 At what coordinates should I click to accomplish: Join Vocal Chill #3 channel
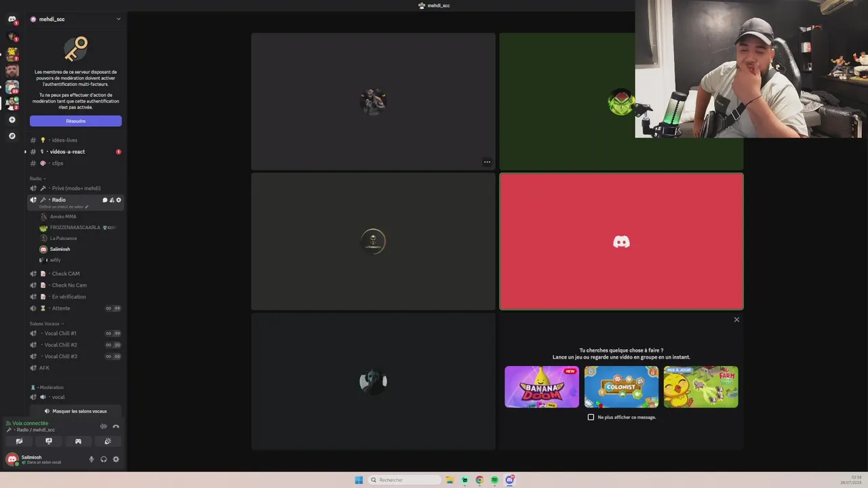(75, 357)
